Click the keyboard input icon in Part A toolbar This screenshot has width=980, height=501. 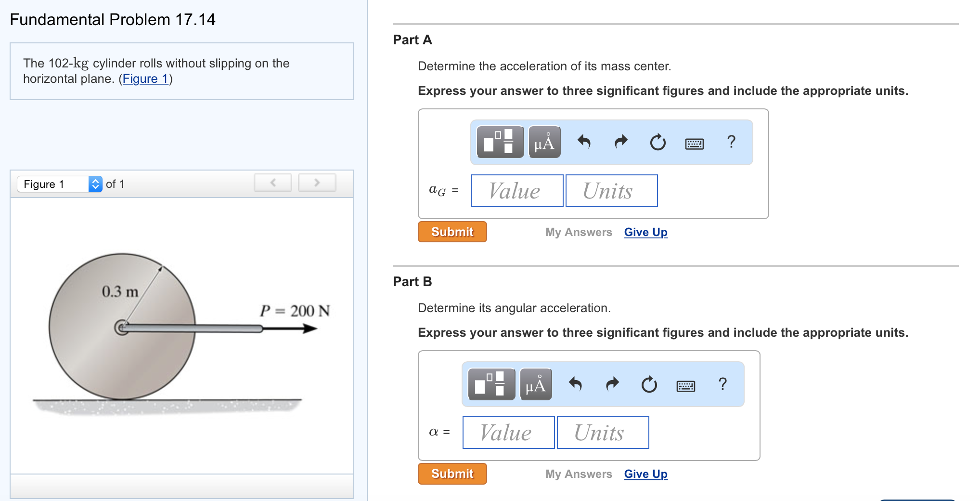(695, 143)
